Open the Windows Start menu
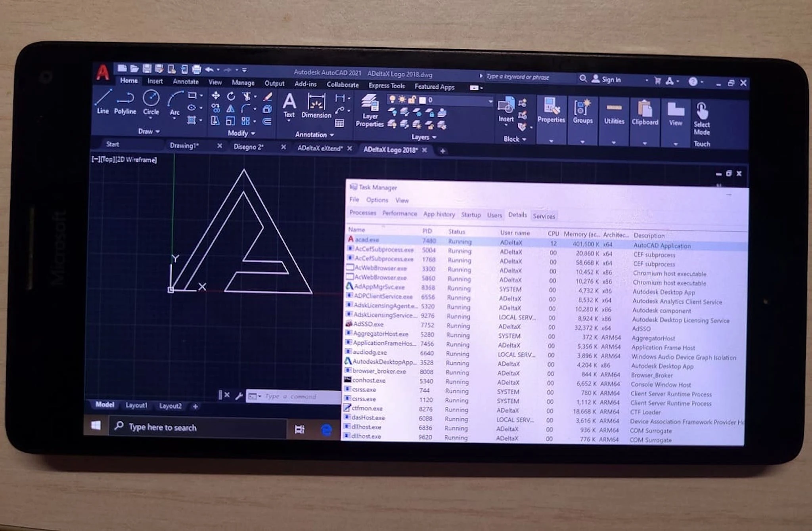This screenshot has width=812, height=531. pyautogui.click(x=96, y=426)
